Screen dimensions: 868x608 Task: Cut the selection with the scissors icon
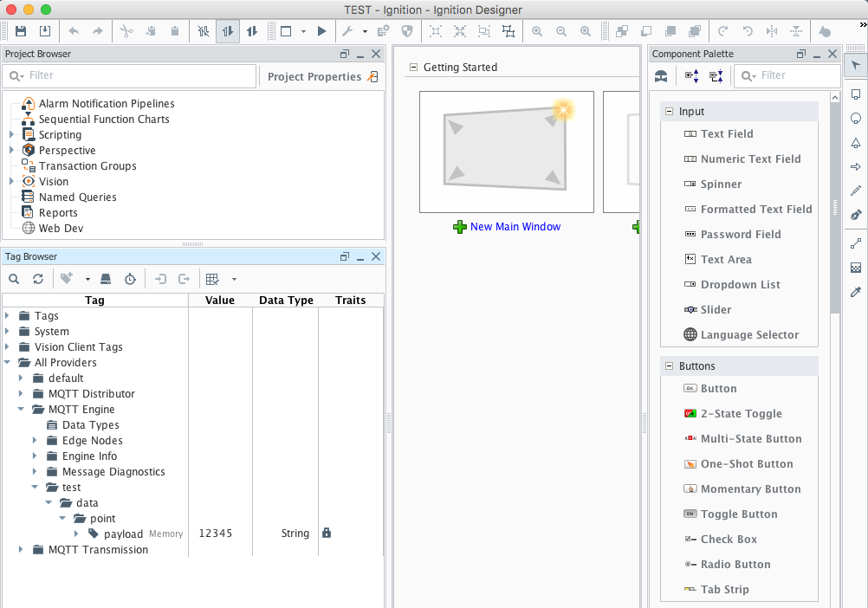[126, 31]
